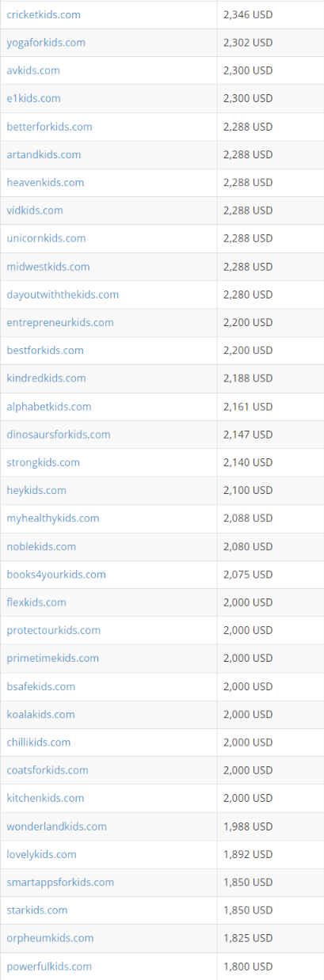Select smartappsforkids.com link
Viewport: 324px width, 980px height.
[x=60, y=883]
